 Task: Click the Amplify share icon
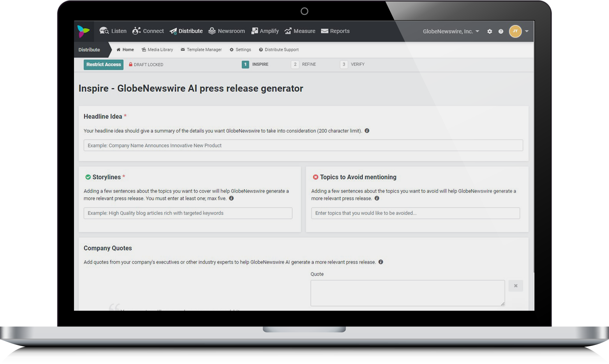[255, 31]
